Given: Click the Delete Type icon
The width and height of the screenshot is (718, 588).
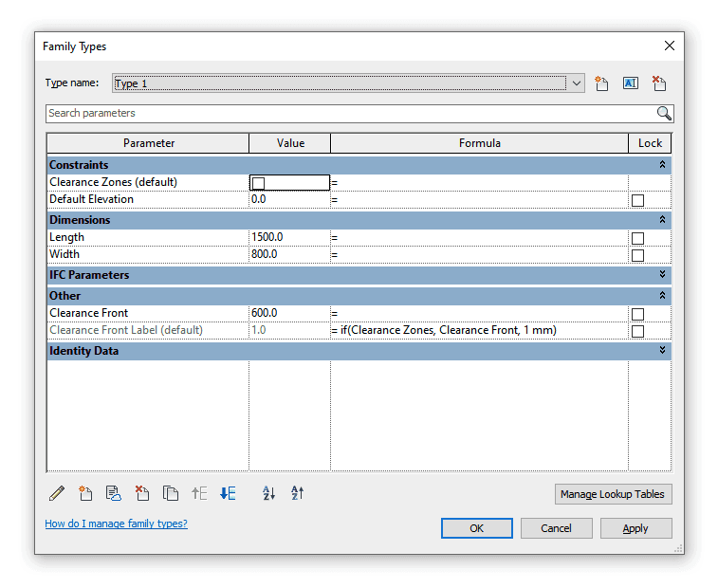Looking at the screenshot, I should tap(659, 83).
